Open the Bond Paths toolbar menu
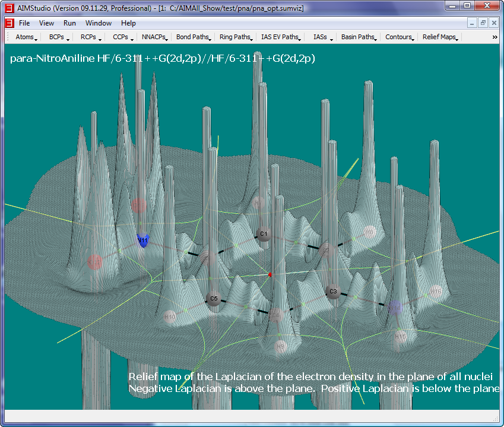Viewport: 504px width, 427px height. (194, 37)
